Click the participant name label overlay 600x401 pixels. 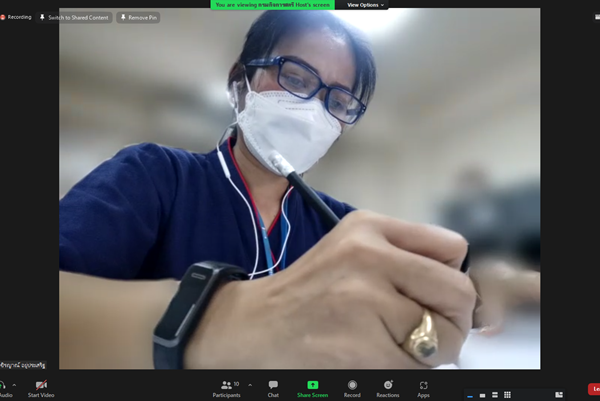point(23,365)
